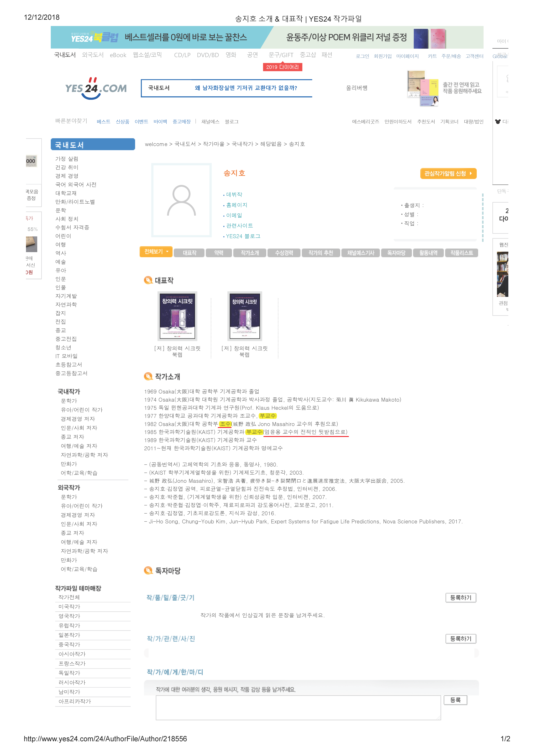Screen dimensions: 534x756
Task: Switch to the 작가의 추천 tab
Action: (321, 253)
